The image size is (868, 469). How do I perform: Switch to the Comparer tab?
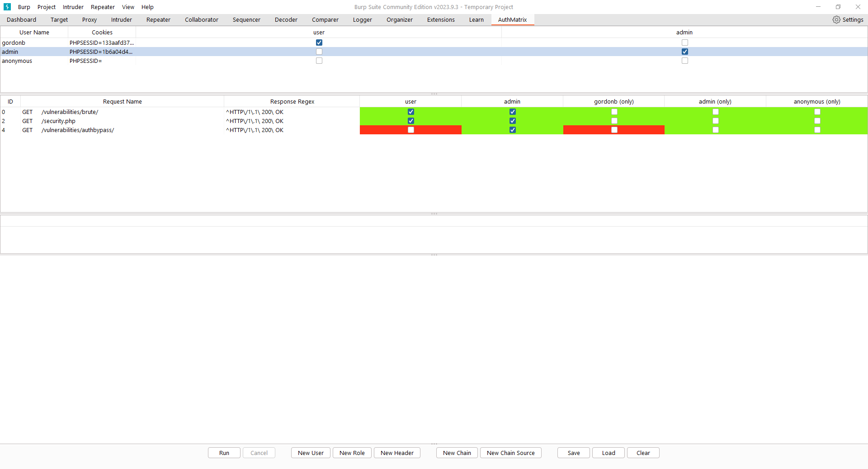point(325,19)
